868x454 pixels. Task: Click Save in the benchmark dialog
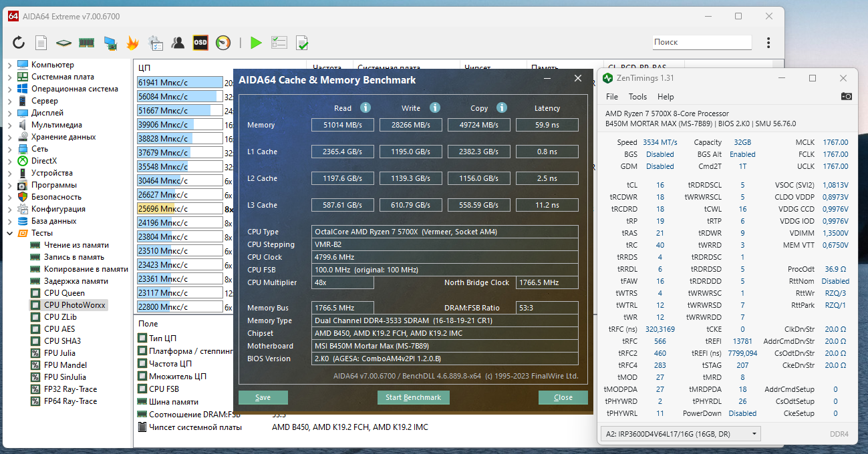tap(263, 397)
